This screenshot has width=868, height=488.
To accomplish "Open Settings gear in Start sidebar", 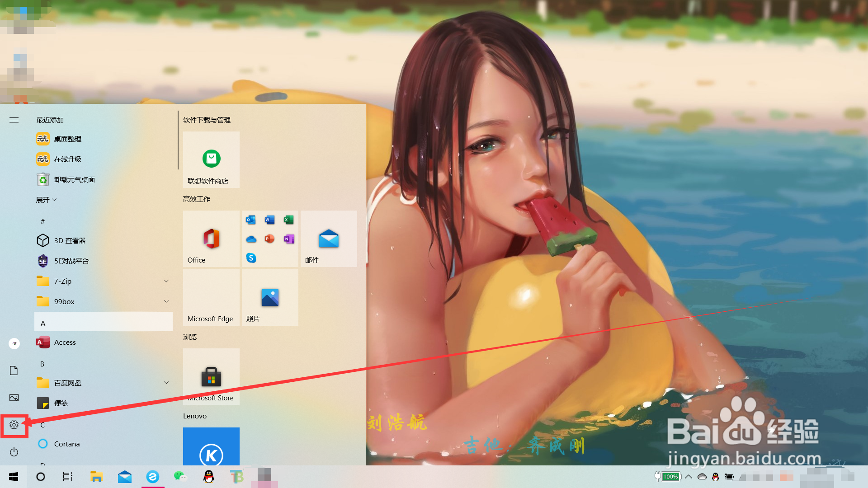I will pos(14,425).
